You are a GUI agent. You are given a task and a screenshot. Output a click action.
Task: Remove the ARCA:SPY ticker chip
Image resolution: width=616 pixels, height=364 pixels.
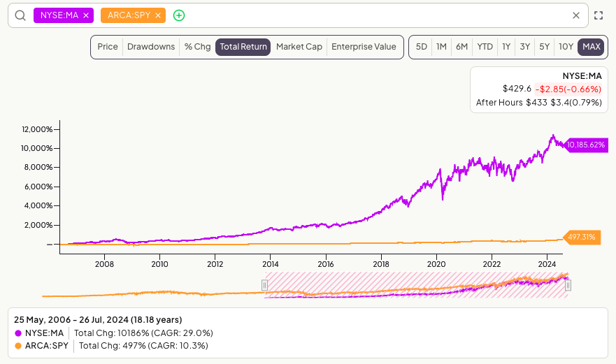pos(158,15)
